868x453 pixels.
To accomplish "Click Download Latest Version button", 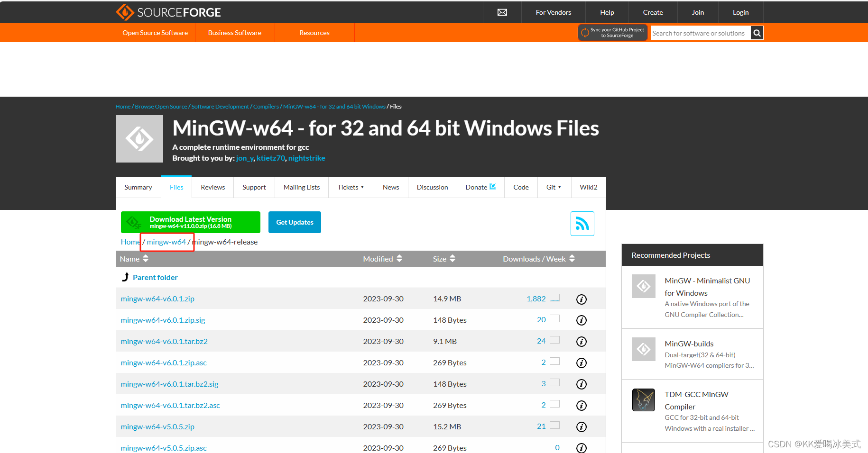I will click(191, 222).
